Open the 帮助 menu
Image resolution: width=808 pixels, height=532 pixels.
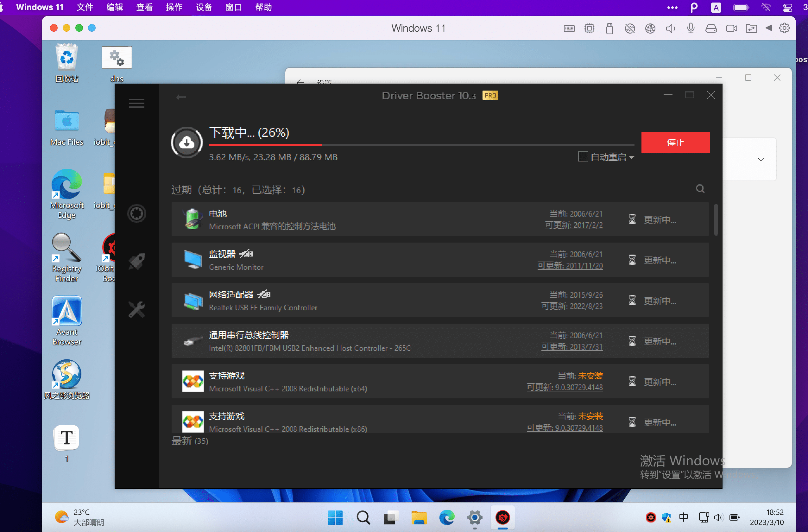tap(263, 7)
